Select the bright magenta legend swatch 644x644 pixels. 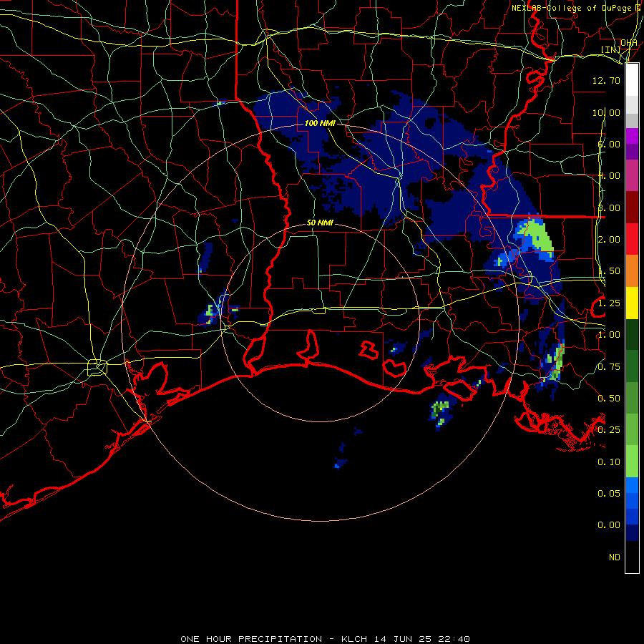[x=632, y=136]
